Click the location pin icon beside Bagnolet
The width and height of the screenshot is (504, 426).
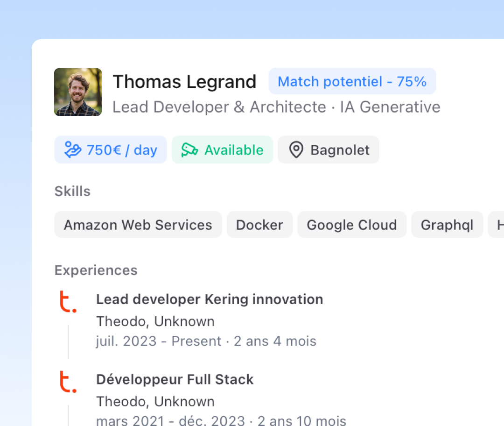(x=296, y=150)
